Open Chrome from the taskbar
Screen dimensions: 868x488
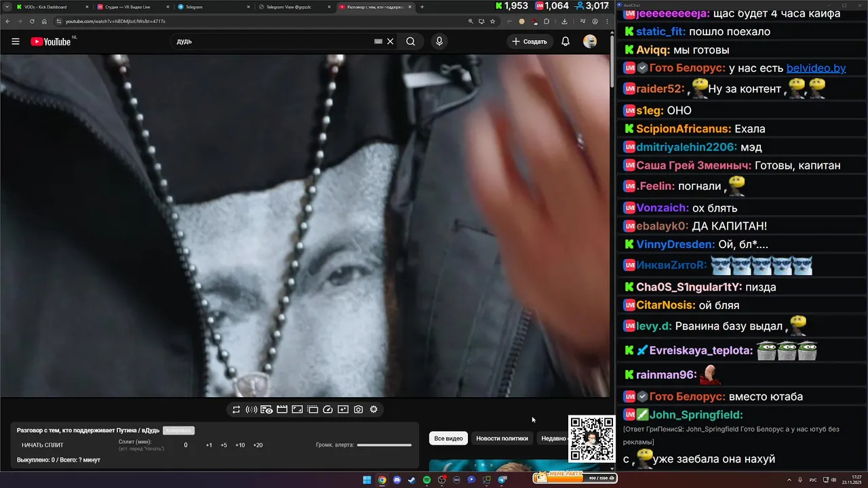[x=382, y=480]
